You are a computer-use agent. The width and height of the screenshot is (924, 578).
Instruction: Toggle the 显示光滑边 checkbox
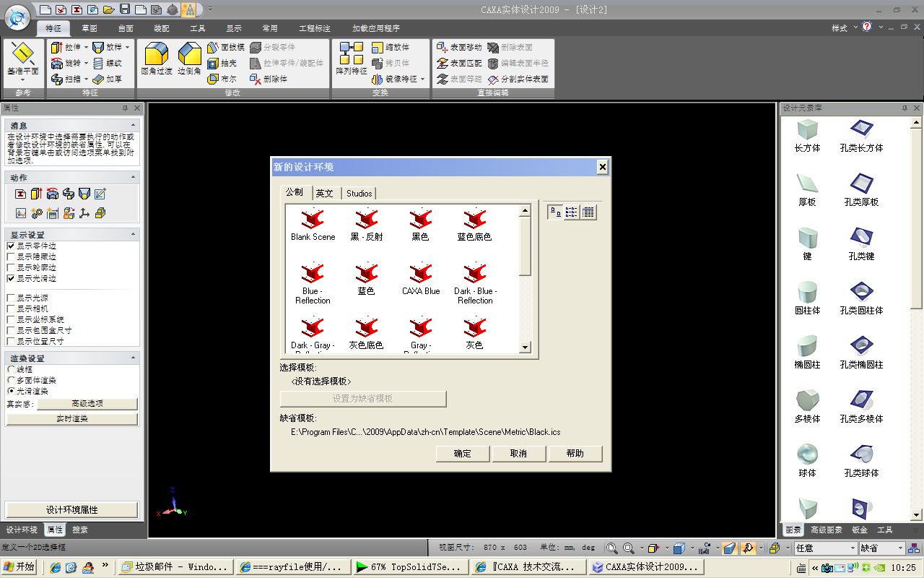tap(11, 279)
